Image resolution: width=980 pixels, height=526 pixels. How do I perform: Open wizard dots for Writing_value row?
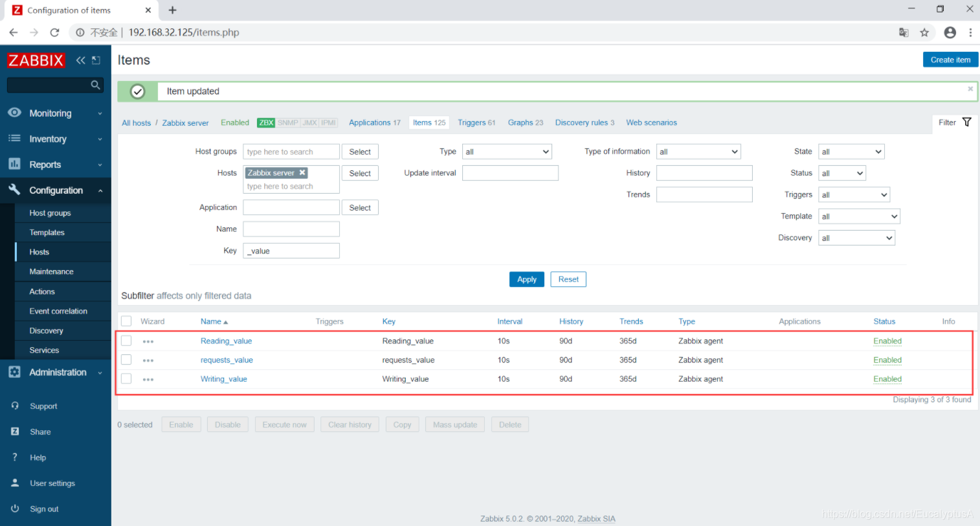[148, 380]
